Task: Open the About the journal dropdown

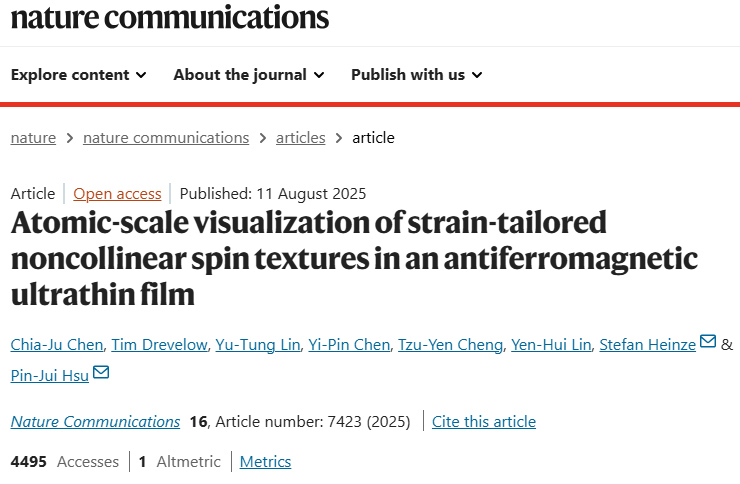Action: [248, 75]
